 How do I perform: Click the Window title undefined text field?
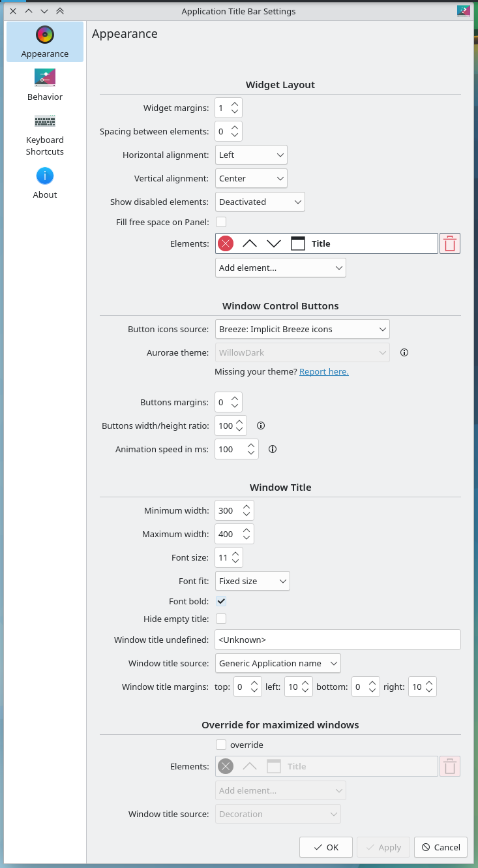tap(338, 640)
